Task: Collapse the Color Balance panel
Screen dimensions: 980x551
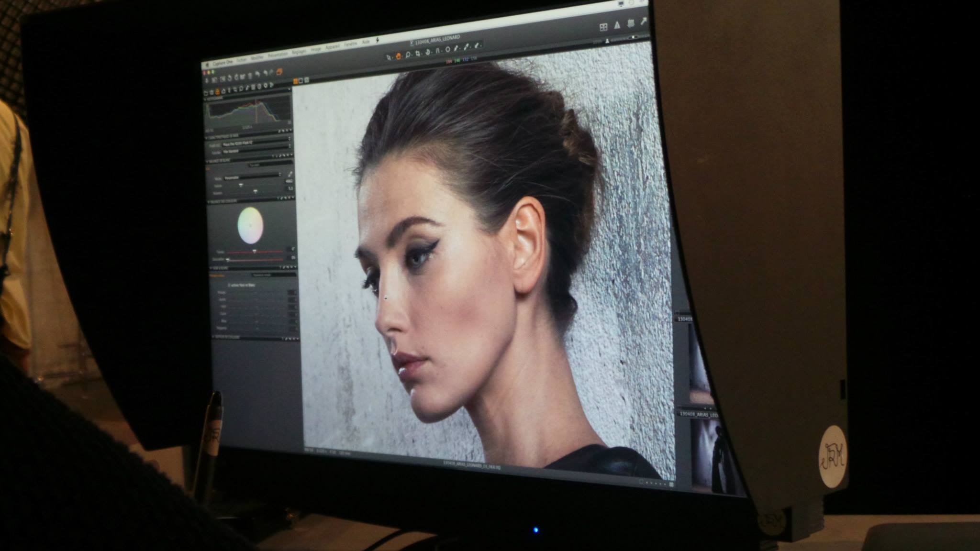Action: 208,201
